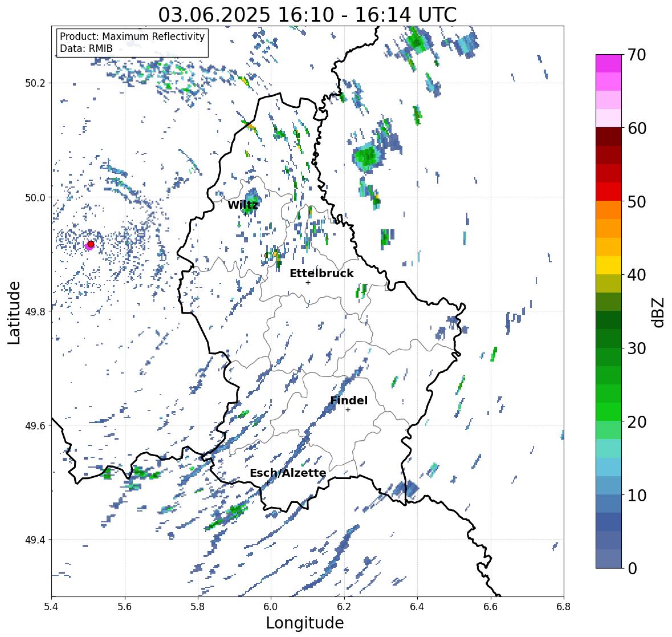Click the yellow 40 dBZ colorbar segment
Image resolution: width=672 pixels, height=637 pixels.
[609, 265]
